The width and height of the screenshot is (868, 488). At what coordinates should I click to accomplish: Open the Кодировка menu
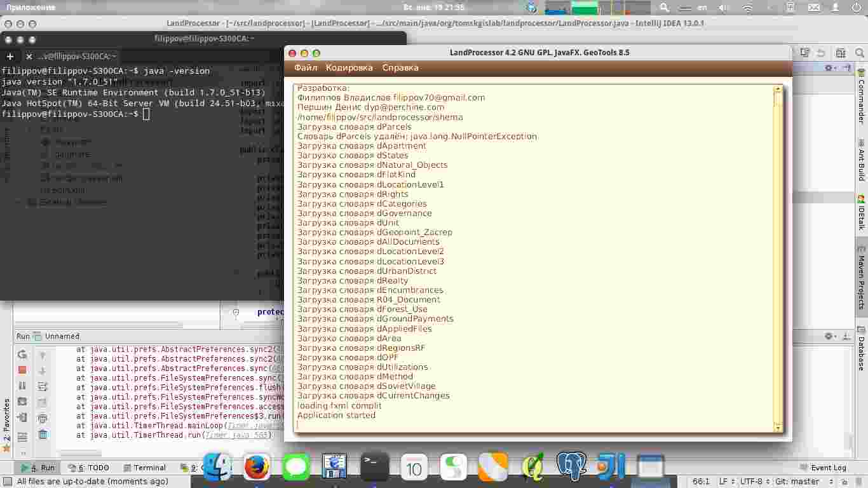349,67
